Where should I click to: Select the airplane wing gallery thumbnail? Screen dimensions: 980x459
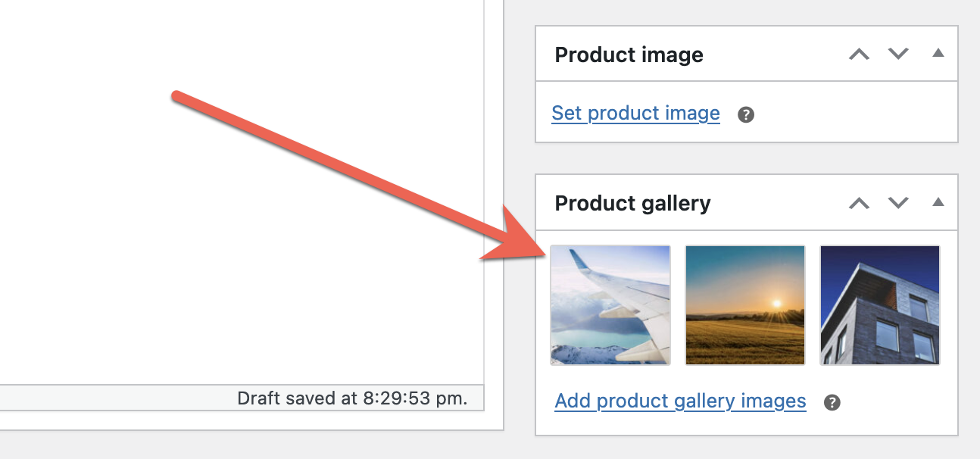pos(610,304)
